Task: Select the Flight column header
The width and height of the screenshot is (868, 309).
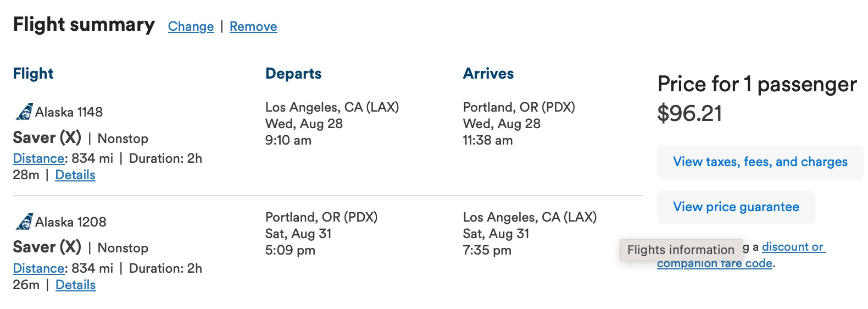Action: click(x=33, y=74)
